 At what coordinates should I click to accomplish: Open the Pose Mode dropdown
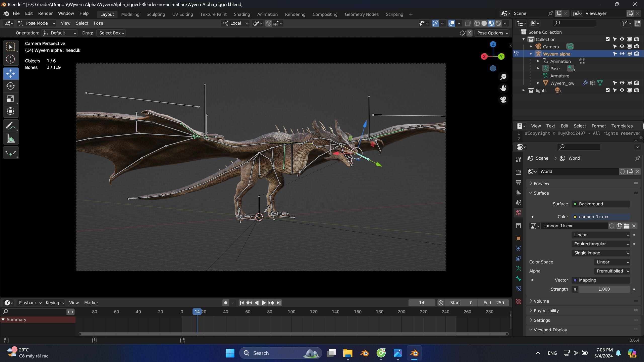click(x=37, y=23)
